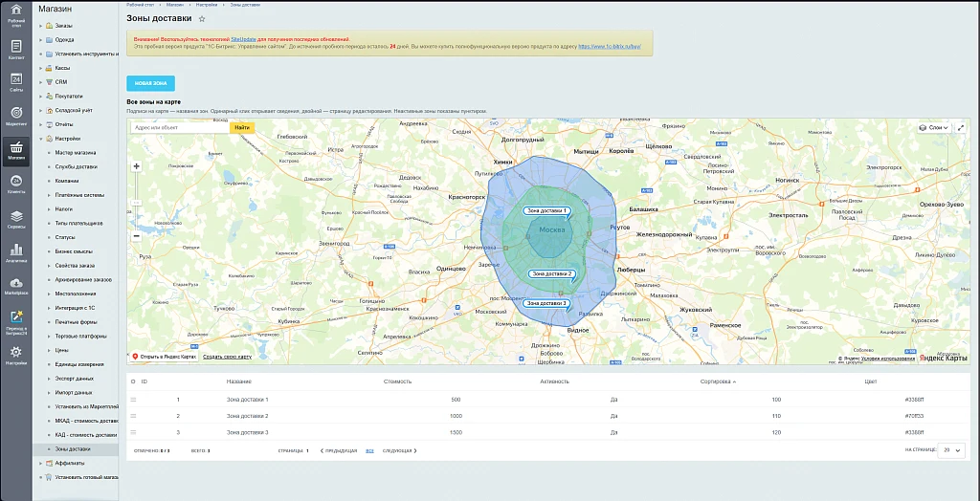Click Открыть в Яндекс Картах on the map
The height and width of the screenshot is (501, 980).
165,357
